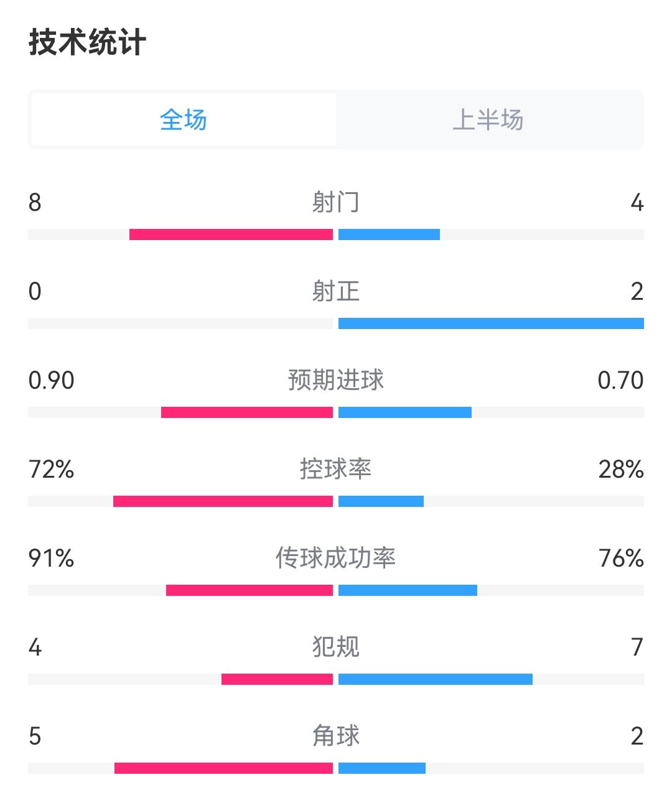
Task: Tap the 控球率 stat label
Action: pyautogui.click(x=335, y=469)
